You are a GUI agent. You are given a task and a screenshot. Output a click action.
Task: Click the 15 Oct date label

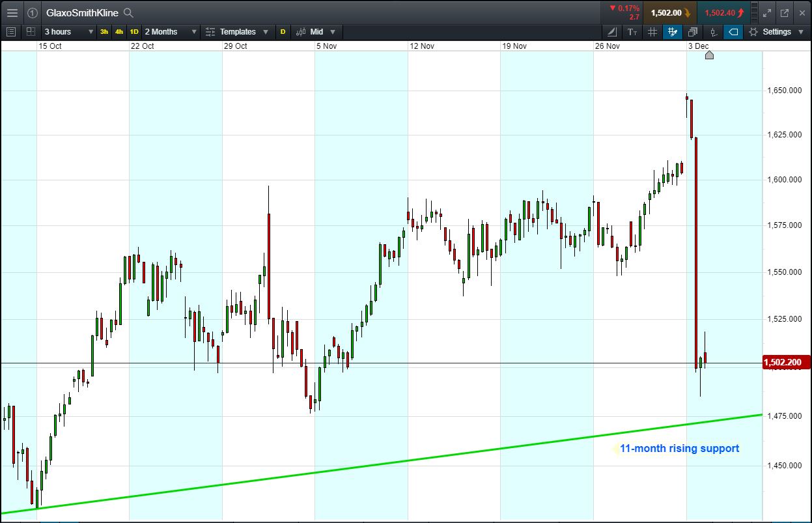(50, 46)
